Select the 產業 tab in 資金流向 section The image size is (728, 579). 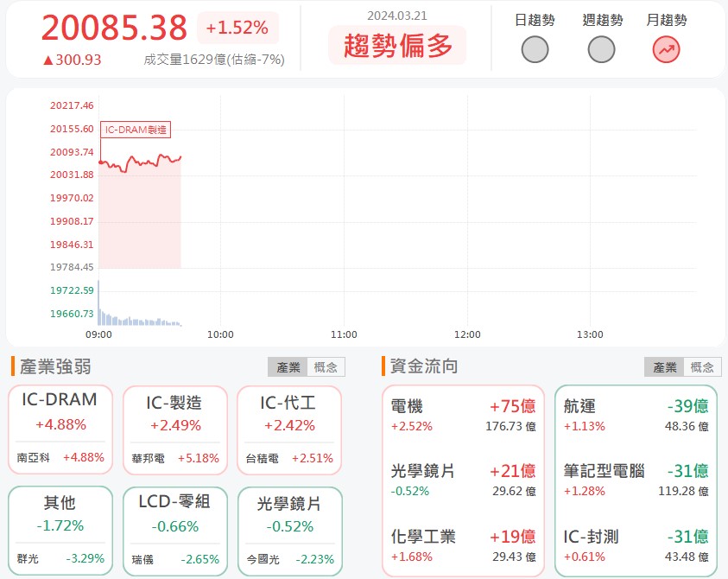pos(664,367)
